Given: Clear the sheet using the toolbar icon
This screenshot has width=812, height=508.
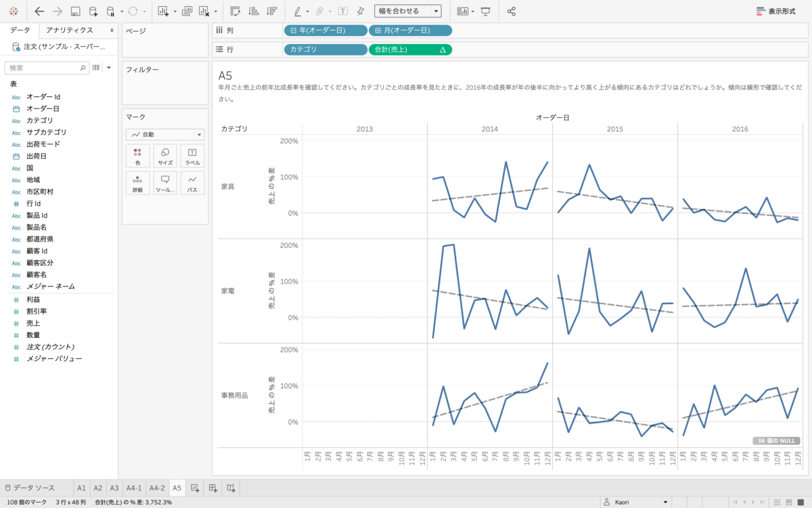Looking at the screenshot, I should coord(204,11).
